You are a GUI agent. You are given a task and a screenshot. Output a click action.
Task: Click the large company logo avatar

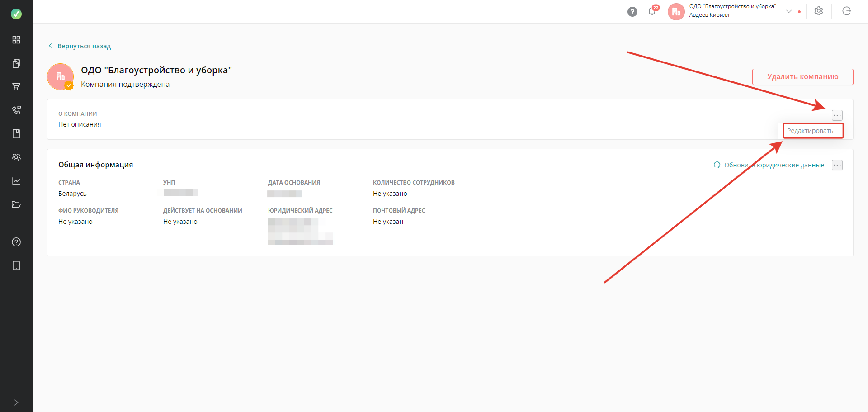coord(61,76)
